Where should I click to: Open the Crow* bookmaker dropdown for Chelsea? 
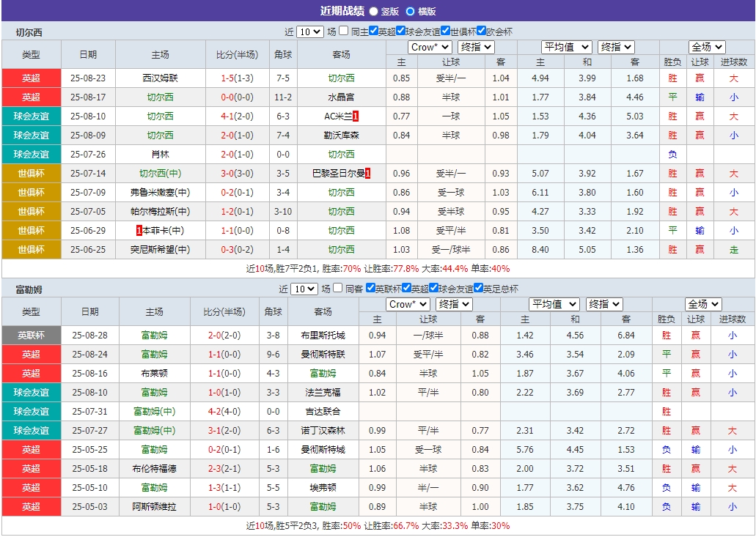(x=429, y=46)
